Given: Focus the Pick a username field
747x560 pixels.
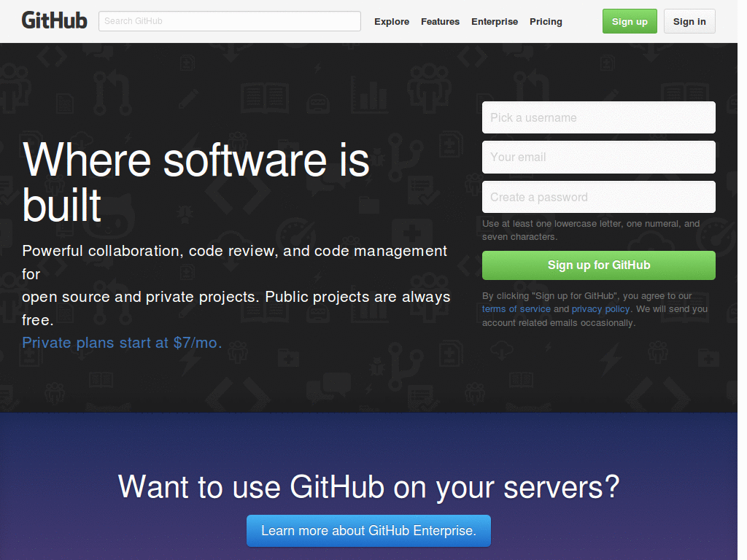Looking at the screenshot, I should [x=598, y=117].
